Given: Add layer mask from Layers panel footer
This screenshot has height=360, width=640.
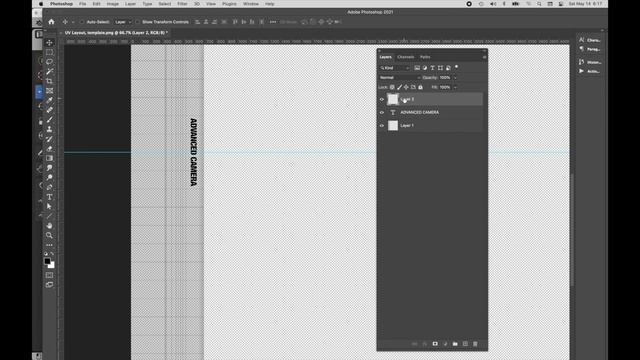Looking at the screenshot, I should pyautogui.click(x=435, y=344).
